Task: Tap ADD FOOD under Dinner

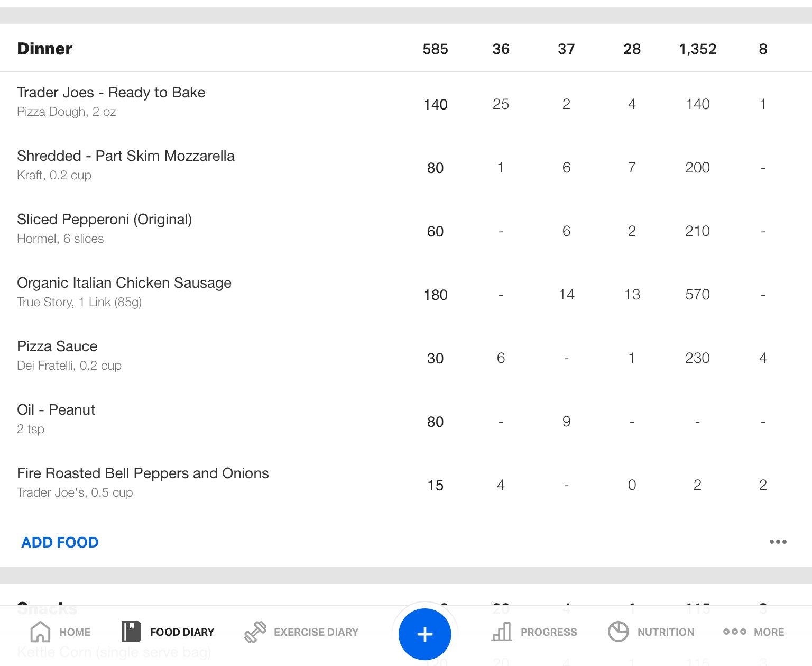Action: coord(60,542)
